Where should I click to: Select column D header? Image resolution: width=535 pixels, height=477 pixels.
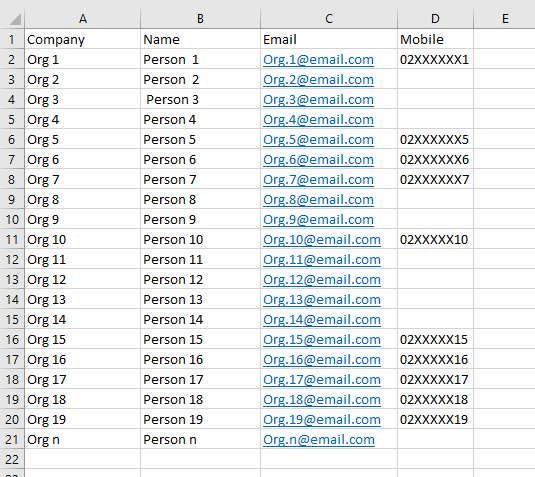[x=435, y=19]
